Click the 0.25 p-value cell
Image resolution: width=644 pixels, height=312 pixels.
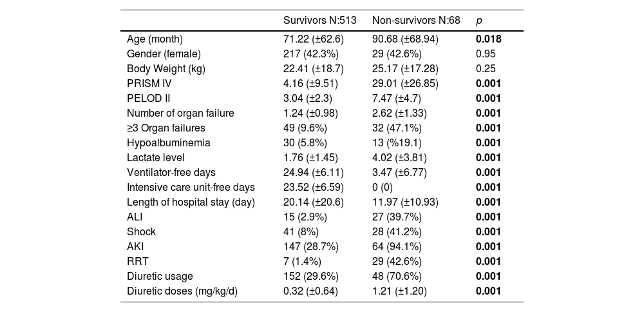(x=486, y=68)
